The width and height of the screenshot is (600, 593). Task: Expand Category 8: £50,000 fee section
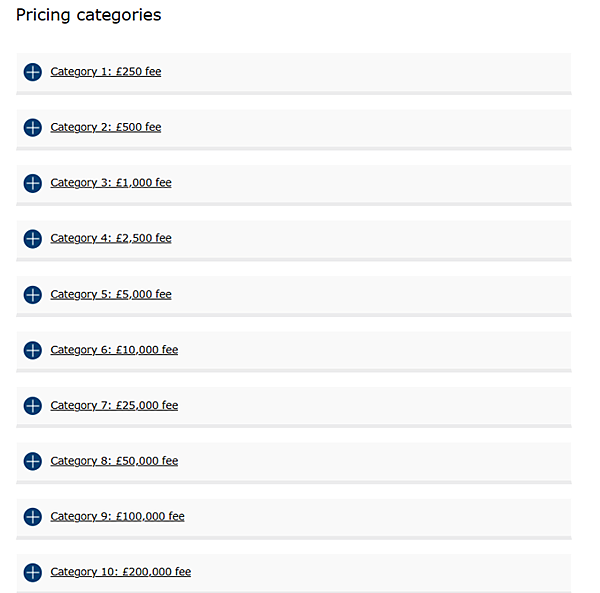[x=114, y=461]
